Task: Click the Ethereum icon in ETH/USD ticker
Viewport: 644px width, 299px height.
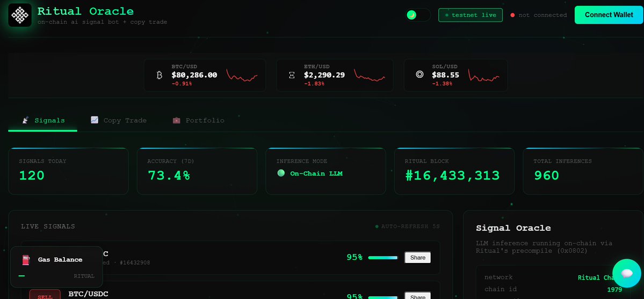Action: point(292,75)
